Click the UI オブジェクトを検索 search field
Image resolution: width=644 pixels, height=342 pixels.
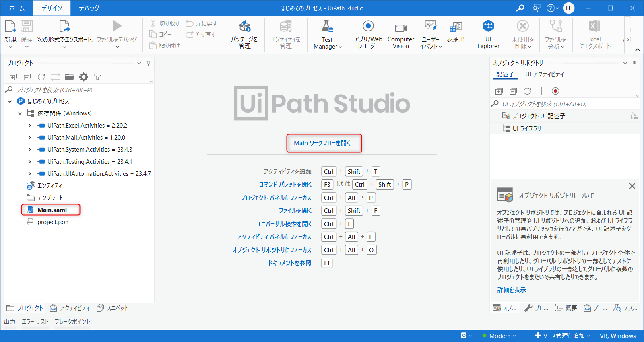tap(565, 104)
